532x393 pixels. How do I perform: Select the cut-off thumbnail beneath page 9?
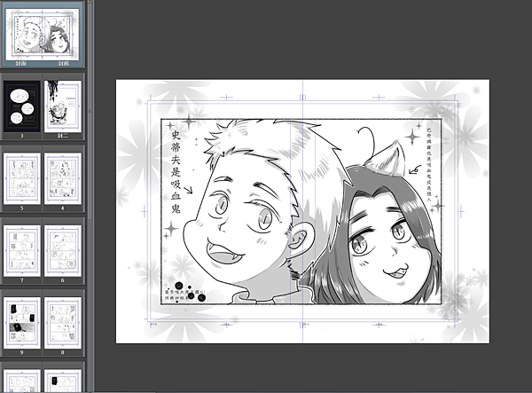coord(21,381)
